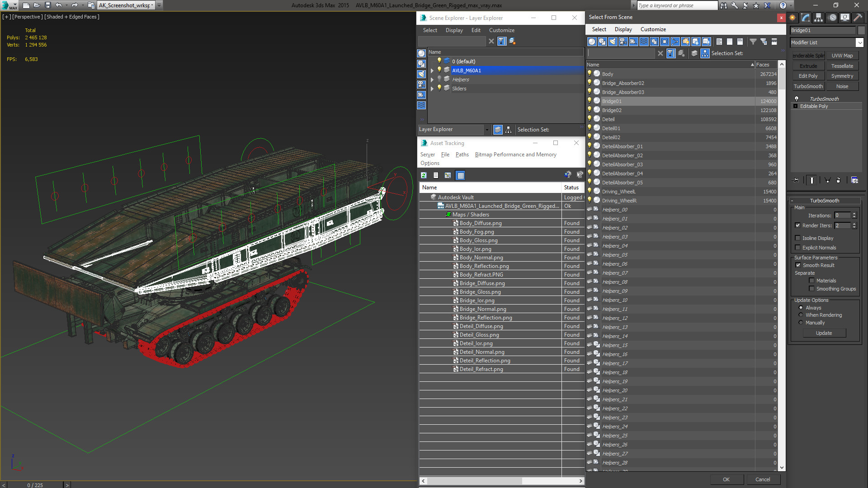This screenshot has height=488, width=868.
Task: Toggle Display Helpers filter in Select From Scene
Action: tap(633, 42)
